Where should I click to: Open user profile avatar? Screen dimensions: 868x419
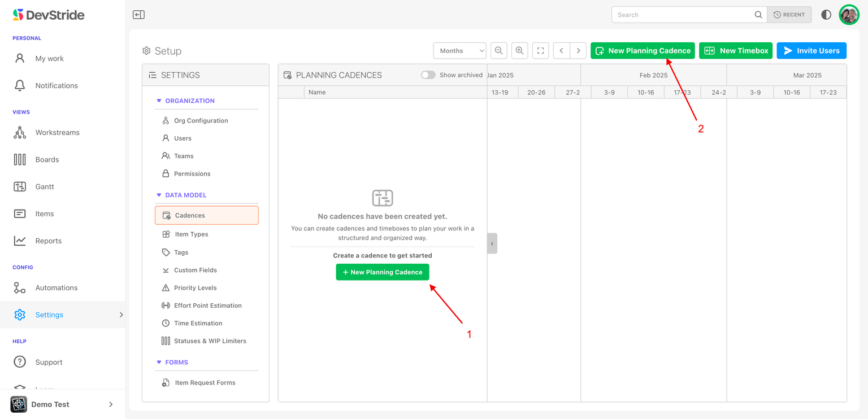(x=849, y=15)
